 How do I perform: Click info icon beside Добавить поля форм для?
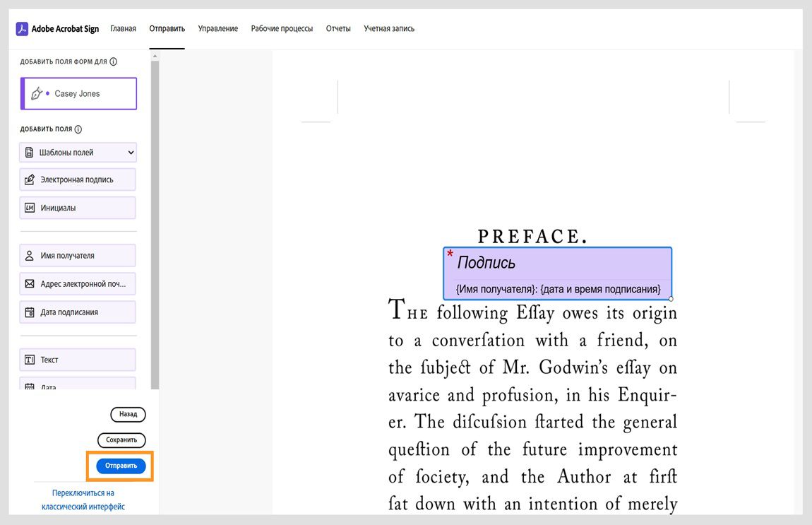point(114,61)
